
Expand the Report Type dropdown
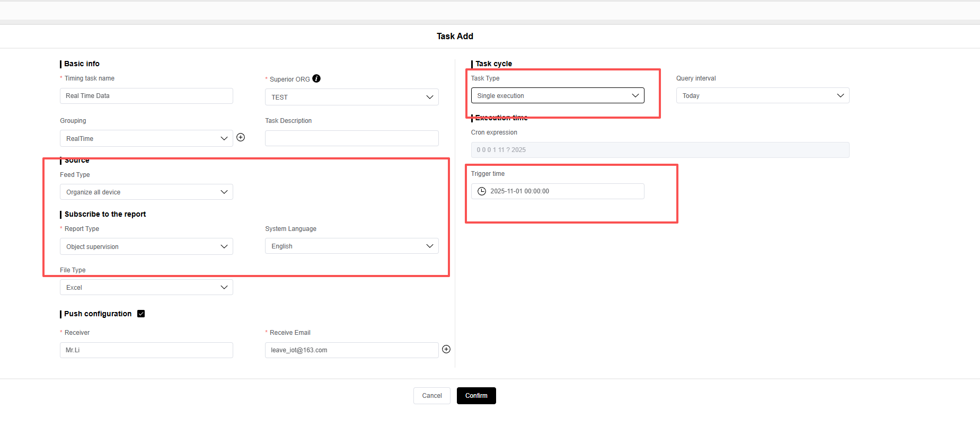(146, 246)
